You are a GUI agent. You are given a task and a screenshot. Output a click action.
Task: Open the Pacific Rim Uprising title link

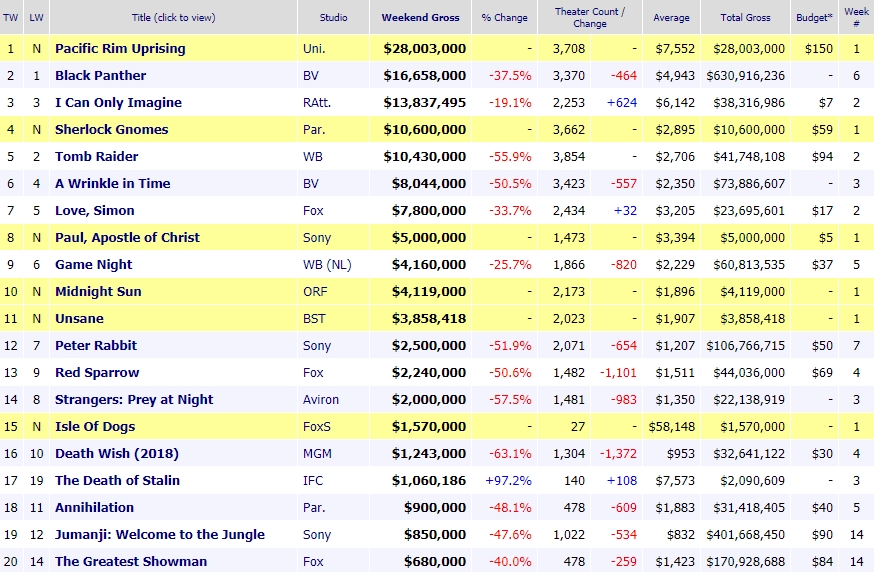(x=120, y=49)
